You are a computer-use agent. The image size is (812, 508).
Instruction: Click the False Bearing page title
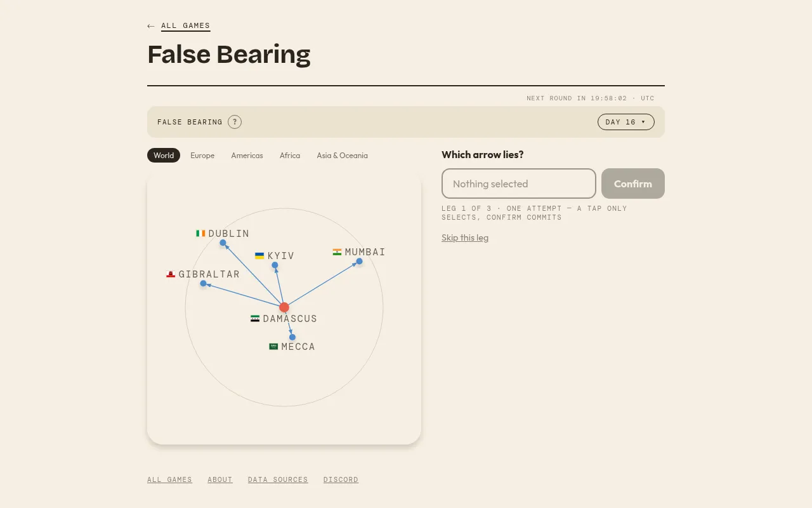[x=229, y=55]
